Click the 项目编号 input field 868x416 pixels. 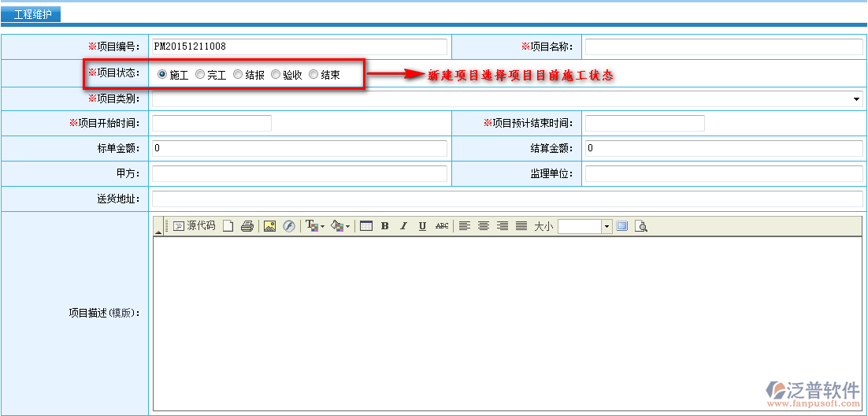coord(299,46)
